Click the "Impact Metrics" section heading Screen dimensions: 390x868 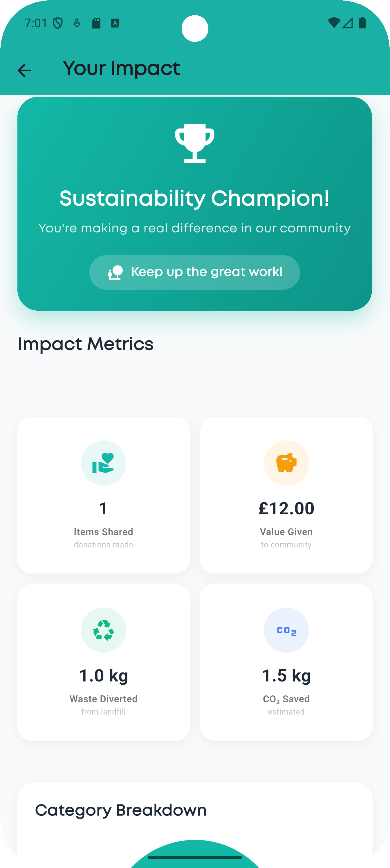tap(86, 344)
